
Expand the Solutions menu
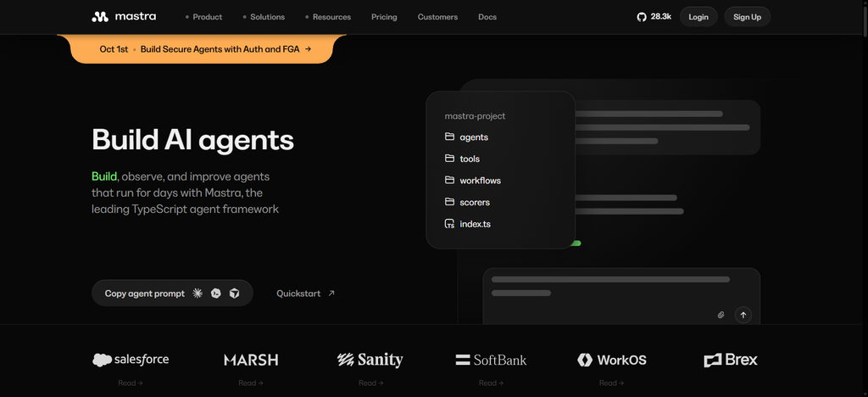pos(264,17)
